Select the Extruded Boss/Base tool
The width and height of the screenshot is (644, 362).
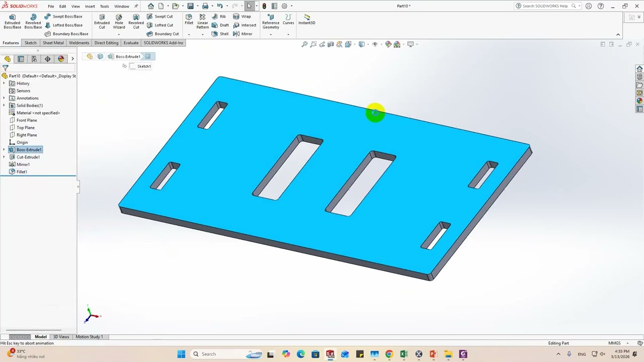[x=12, y=22]
